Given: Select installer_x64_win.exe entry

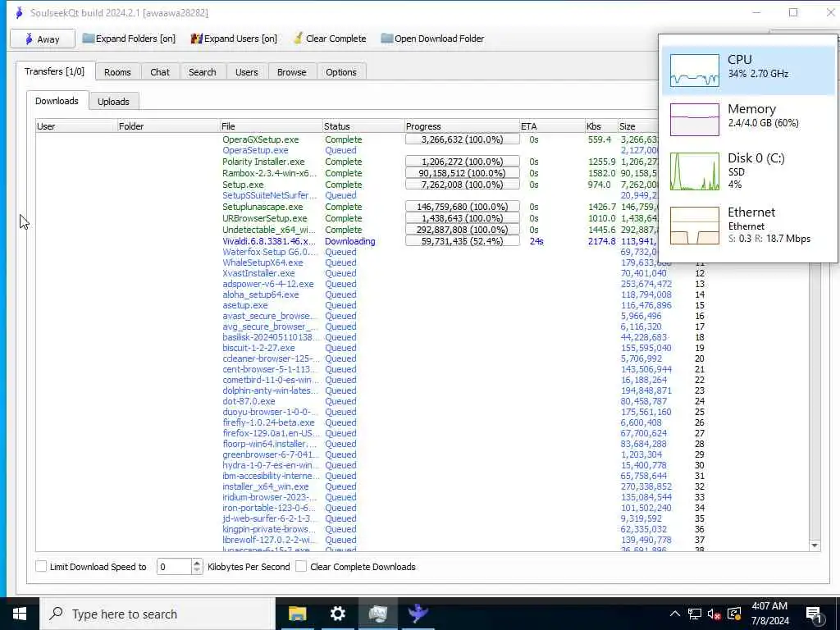Looking at the screenshot, I should (x=266, y=486).
